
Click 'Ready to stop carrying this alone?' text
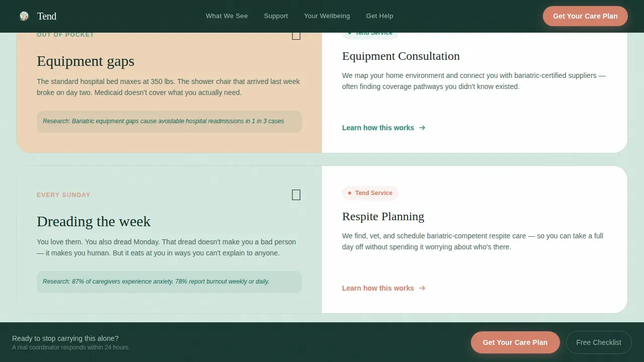(65, 338)
